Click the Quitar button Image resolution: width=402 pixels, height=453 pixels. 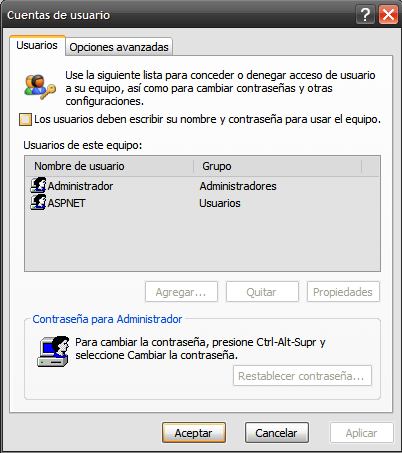(x=262, y=292)
